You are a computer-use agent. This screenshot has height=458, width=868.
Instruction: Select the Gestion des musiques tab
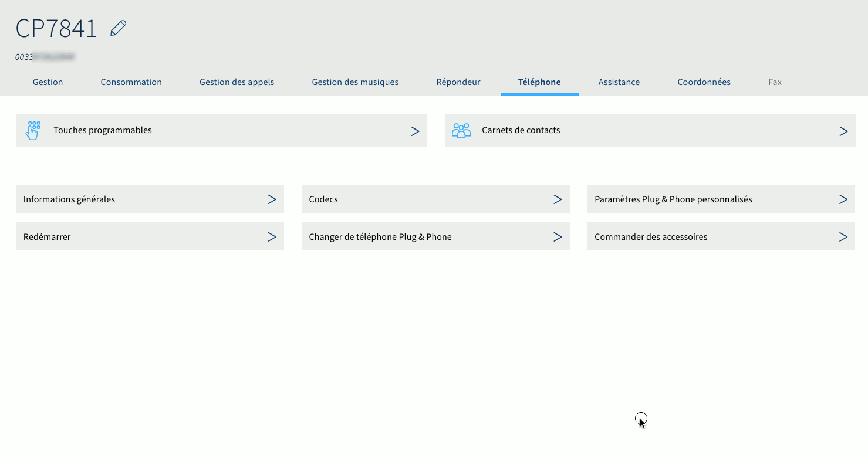coord(355,82)
